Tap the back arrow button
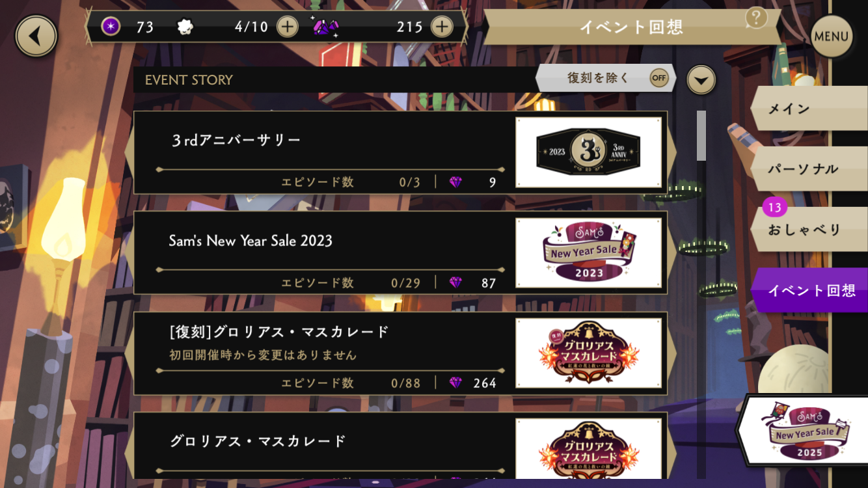 tap(36, 36)
